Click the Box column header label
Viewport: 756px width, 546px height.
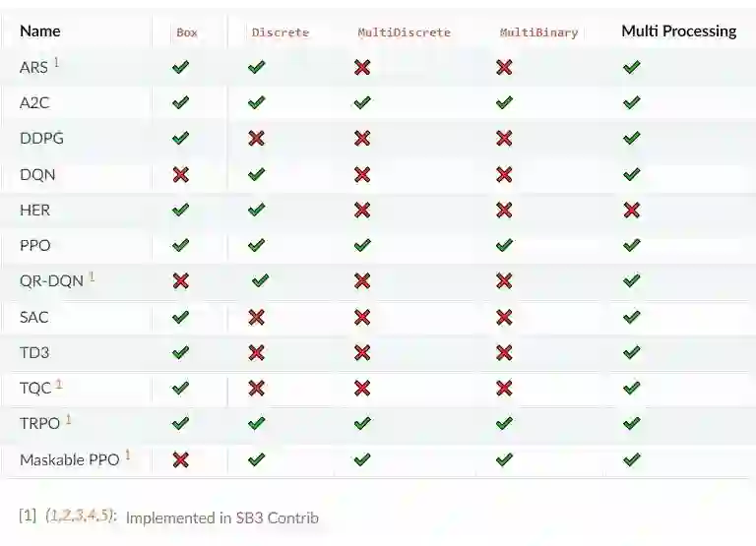coord(187,32)
